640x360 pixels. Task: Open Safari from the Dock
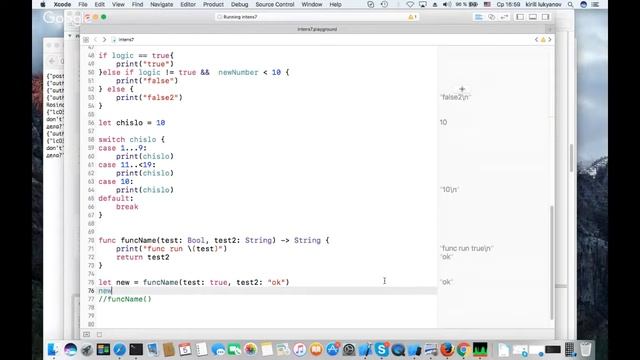120,349
